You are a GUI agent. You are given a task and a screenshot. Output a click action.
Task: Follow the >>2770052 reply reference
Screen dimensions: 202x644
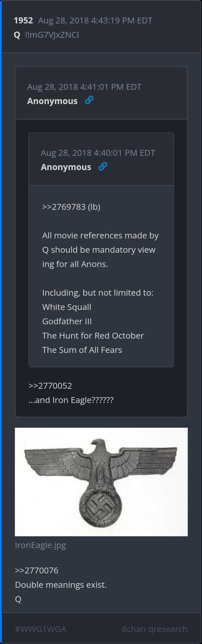pyautogui.click(x=50, y=386)
